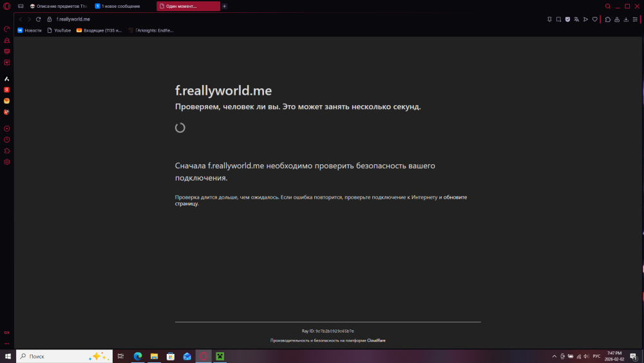This screenshot has height=363, width=644.
Task: Open the 'Входящие' mail bookmark
Action: 99,30
